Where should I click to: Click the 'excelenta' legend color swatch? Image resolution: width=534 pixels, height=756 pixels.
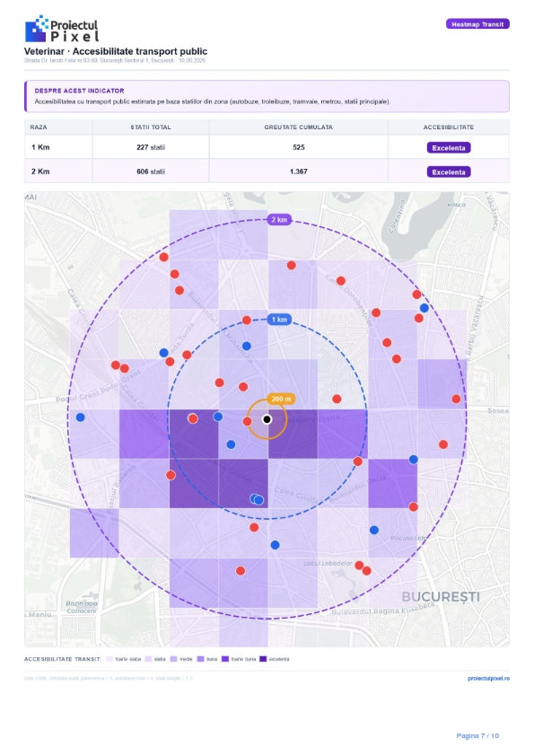263,659
